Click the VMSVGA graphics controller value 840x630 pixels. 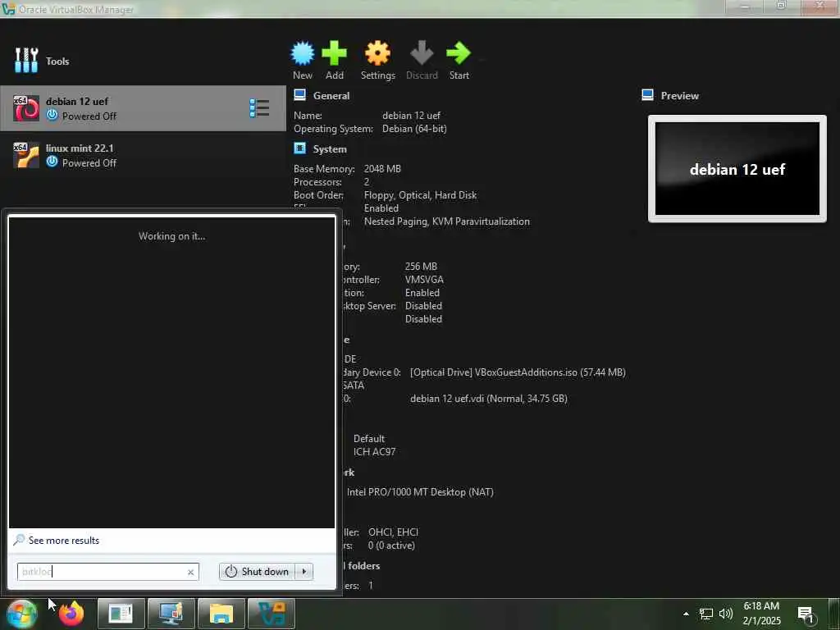424,280
